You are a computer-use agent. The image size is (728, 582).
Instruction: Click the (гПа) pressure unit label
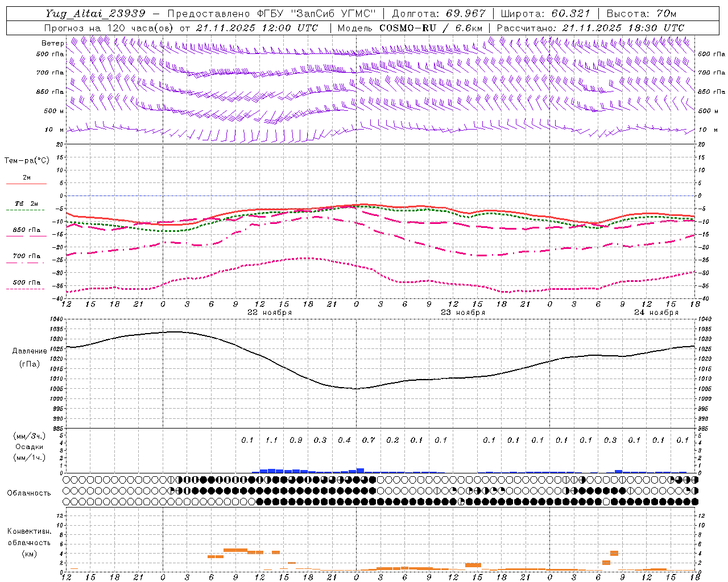[x=30, y=364]
